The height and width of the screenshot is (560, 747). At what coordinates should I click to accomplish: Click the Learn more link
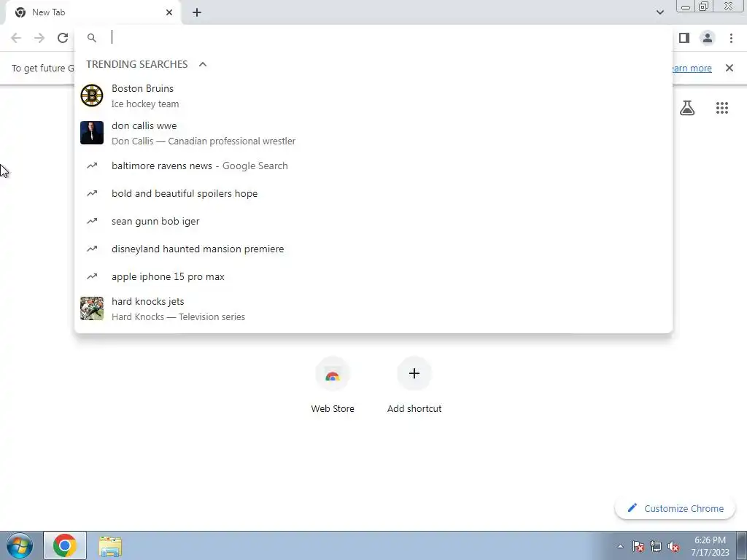point(692,68)
